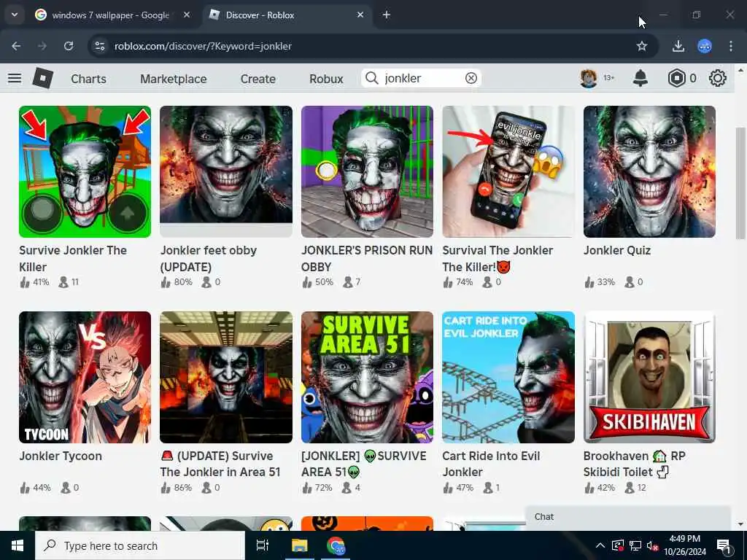Open JONKLER'S PRISON RUN OBBY thumbnail

pyautogui.click(x=368, y=171)
